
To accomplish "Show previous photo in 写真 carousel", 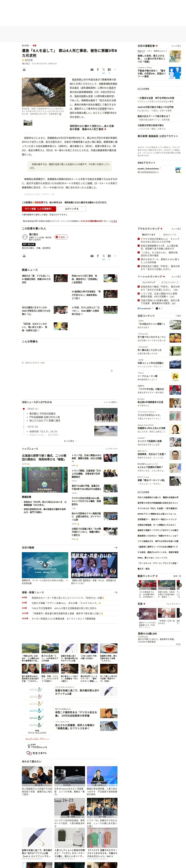I will [x=139, y=615].
